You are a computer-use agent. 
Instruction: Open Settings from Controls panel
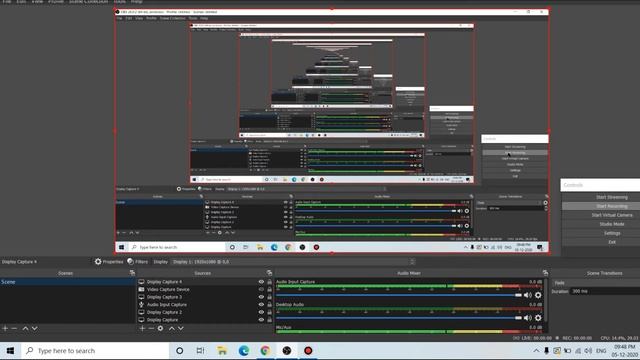[612, 233]
